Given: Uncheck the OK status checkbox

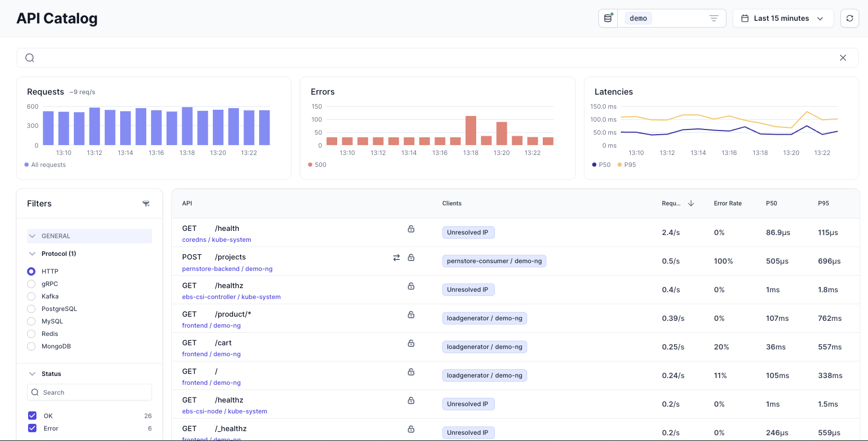Looking at the screenshot, I should (x=32, y=416).
